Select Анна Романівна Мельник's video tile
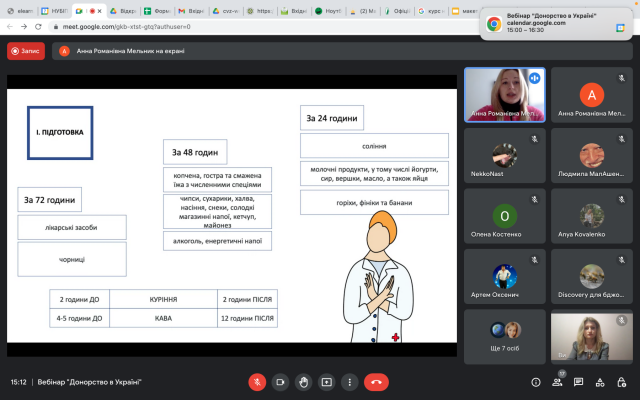This screenshot has height=400, width=640. [505, 95]
